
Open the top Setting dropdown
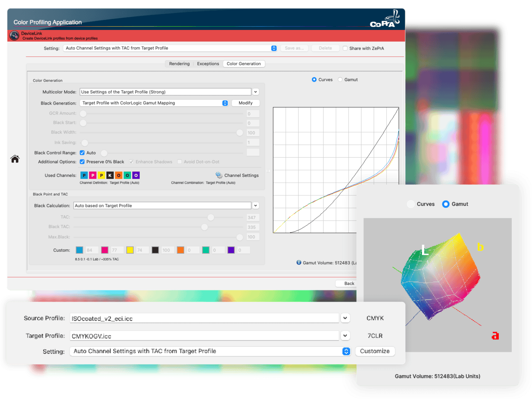click(x=170, y=48)
